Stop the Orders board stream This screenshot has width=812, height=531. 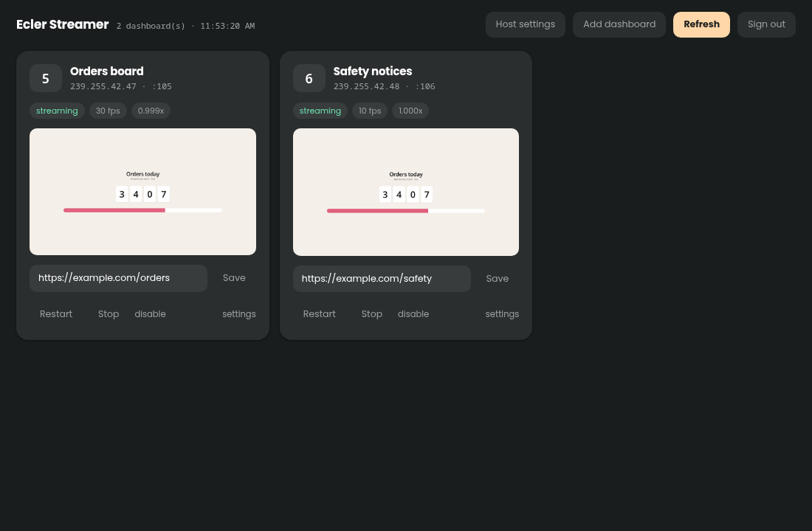[109, 314]
